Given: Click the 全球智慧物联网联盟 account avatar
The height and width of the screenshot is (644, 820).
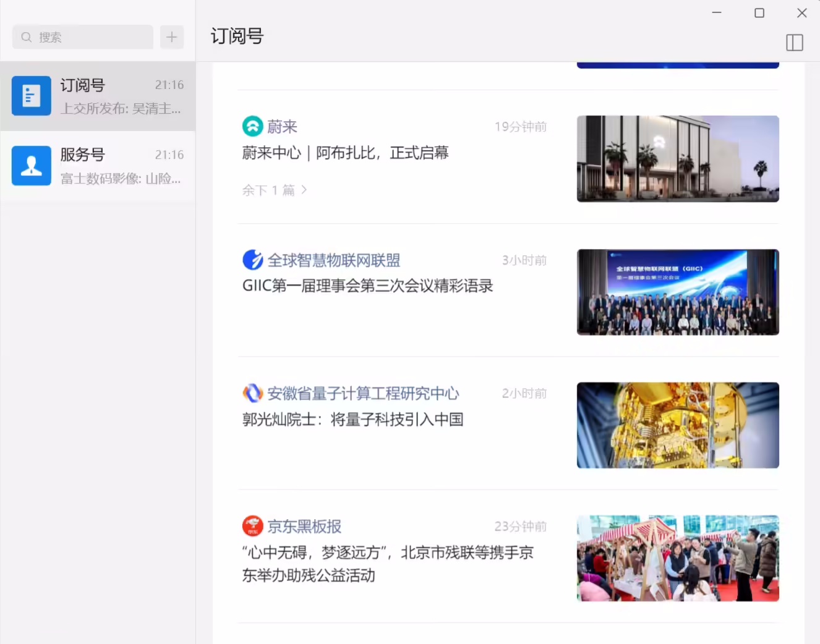Looking at the screenshot, I should pos(252,260).
